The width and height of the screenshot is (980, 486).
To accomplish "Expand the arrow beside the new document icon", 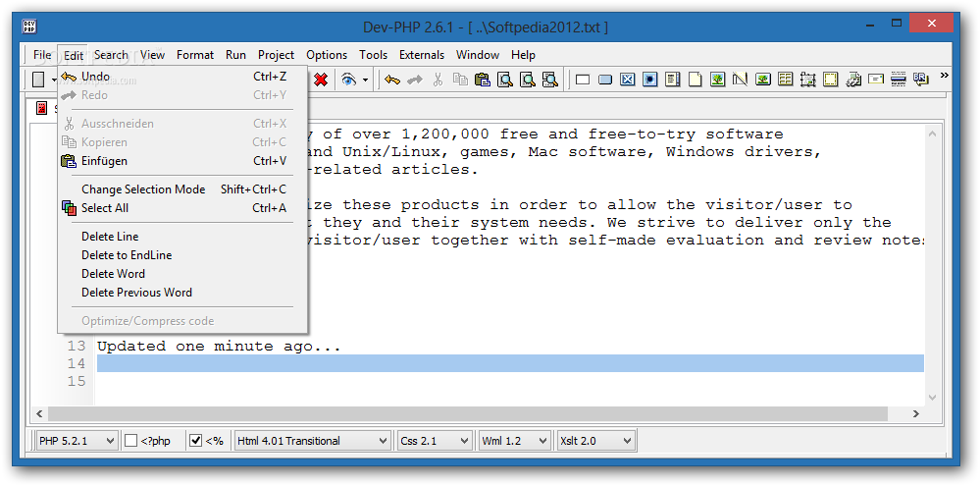I will (54, 81).
